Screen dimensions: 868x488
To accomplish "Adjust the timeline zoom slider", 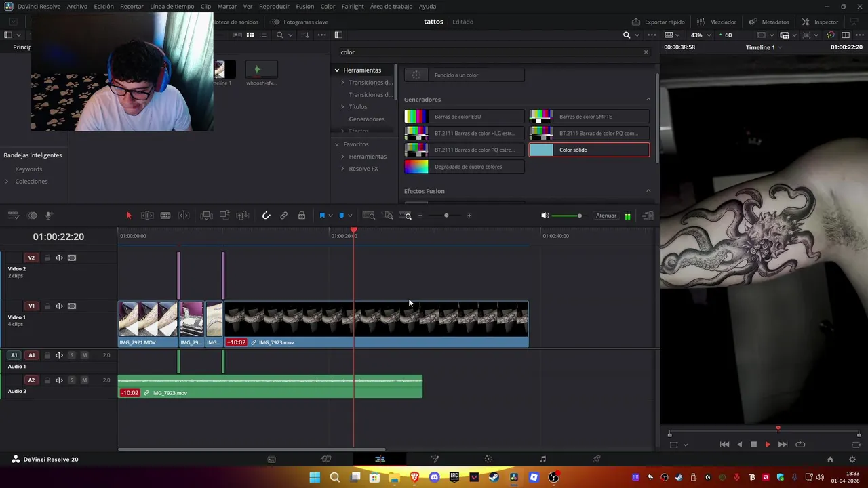I will tap(446, 216).
